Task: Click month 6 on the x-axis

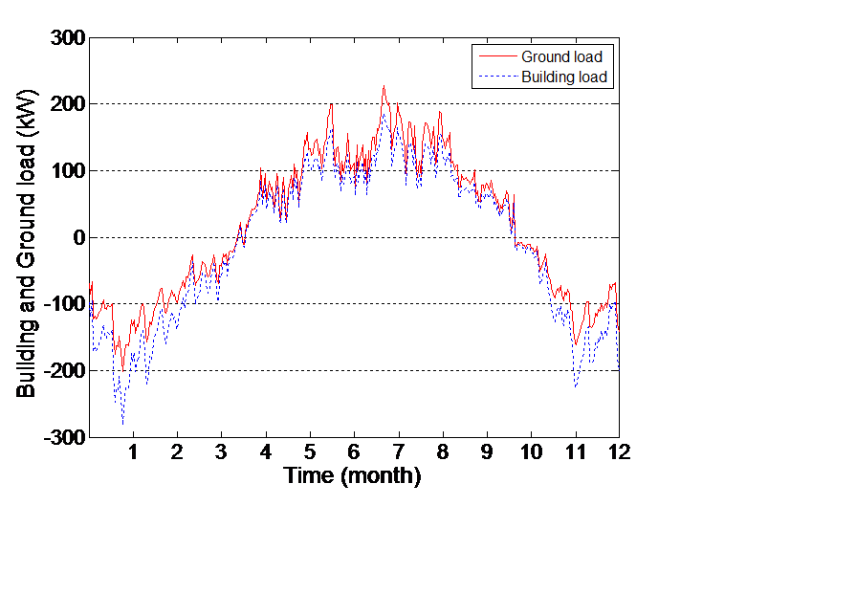Action: coord(354,452)
